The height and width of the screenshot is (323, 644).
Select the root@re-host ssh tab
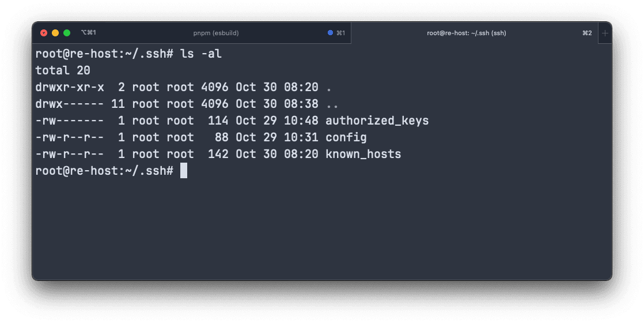(x=466, y=33)
